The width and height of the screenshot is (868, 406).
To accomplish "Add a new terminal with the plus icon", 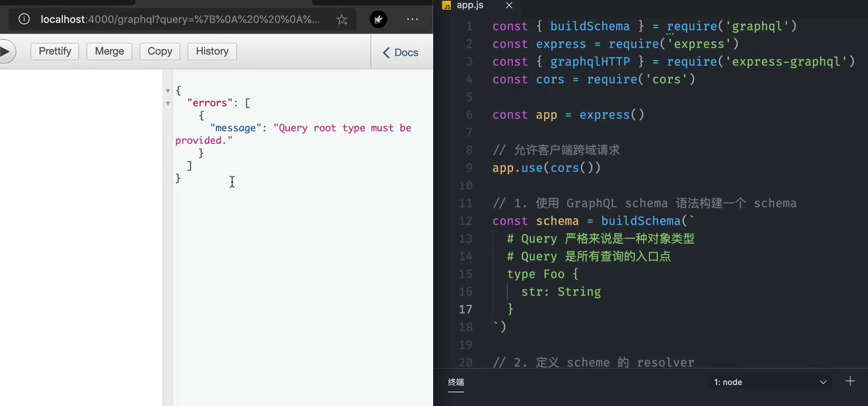I will [850, 381].
